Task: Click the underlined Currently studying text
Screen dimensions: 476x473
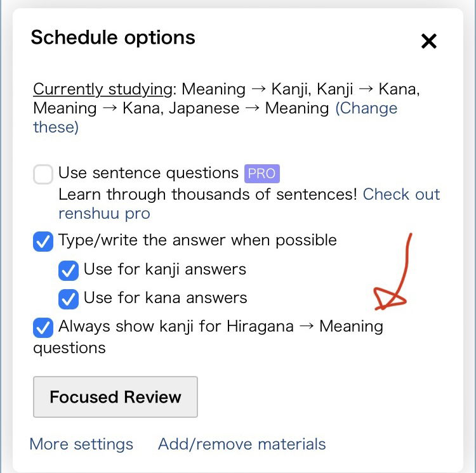Action: pos(103,89)
